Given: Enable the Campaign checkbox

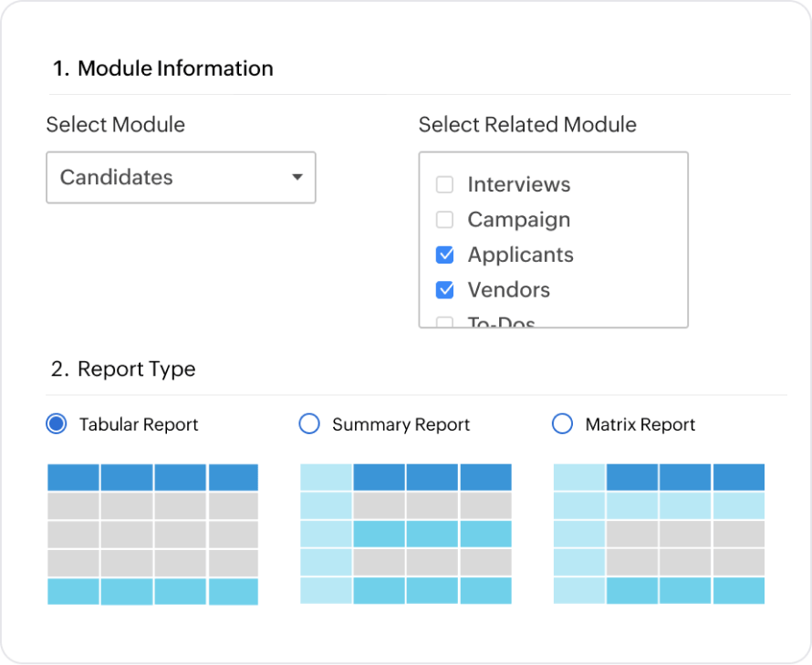Looking at the screenshot, I should 444,220.
